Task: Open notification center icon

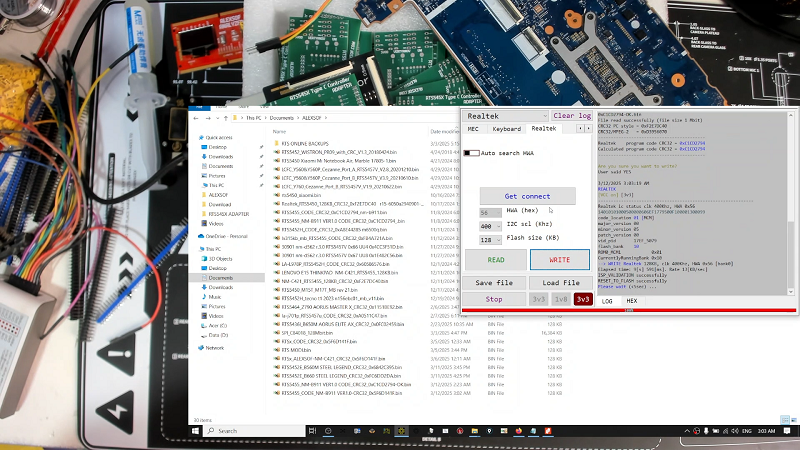Action: pyautogui.click(x=787, y=431)
